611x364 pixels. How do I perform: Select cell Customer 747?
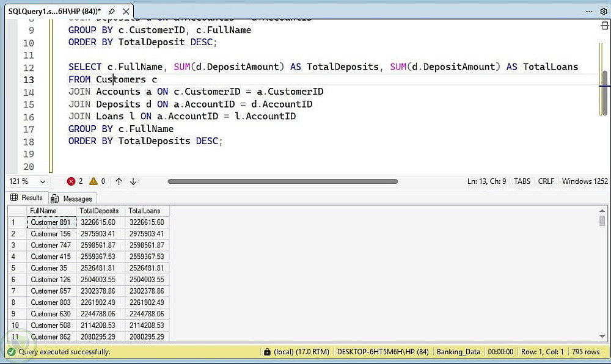tap(51, 246)
